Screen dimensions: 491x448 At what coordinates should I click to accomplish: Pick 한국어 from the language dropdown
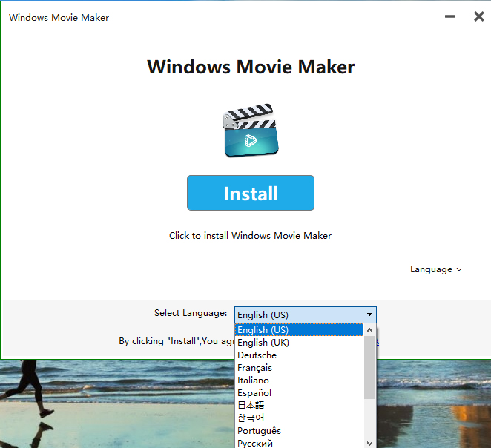pyautogui.click(x=299, y=418)
